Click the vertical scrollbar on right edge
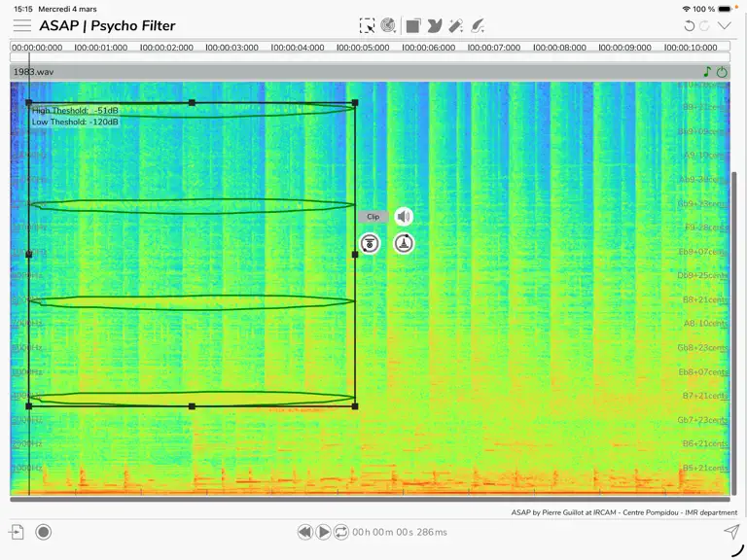Image resolution: width=747 pixels, height=560 pixels. pos(734,333)
